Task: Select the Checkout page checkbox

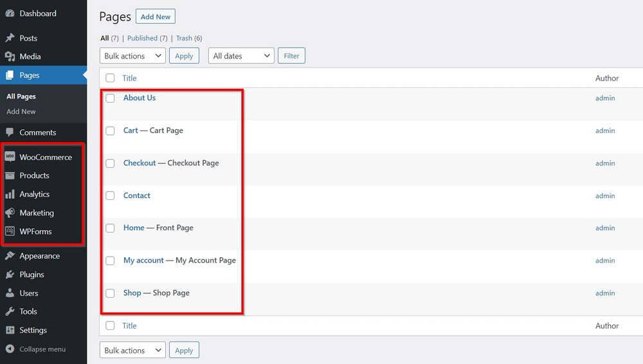Action: pyautogui.click(x=110, y=163)
